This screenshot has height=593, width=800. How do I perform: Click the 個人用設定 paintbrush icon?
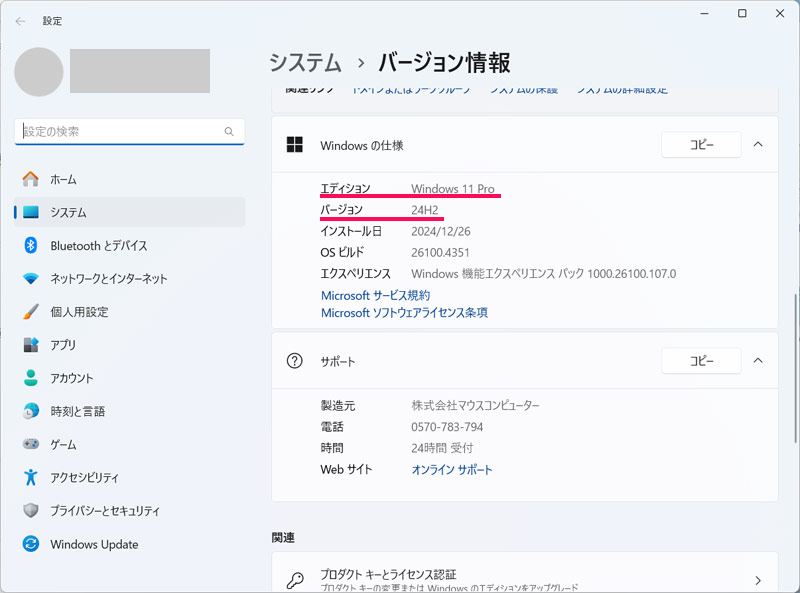tap(31, 312)
